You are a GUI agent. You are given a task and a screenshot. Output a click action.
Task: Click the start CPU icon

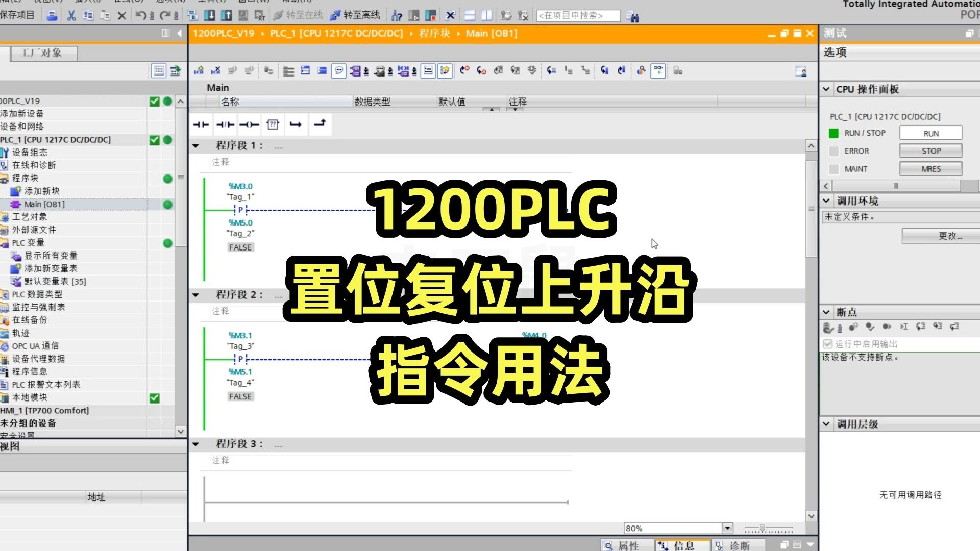[x=414, y=16]
